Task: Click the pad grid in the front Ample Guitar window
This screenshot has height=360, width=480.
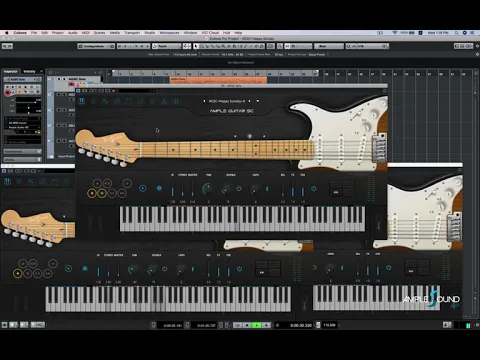Action: tap(342, 189)
